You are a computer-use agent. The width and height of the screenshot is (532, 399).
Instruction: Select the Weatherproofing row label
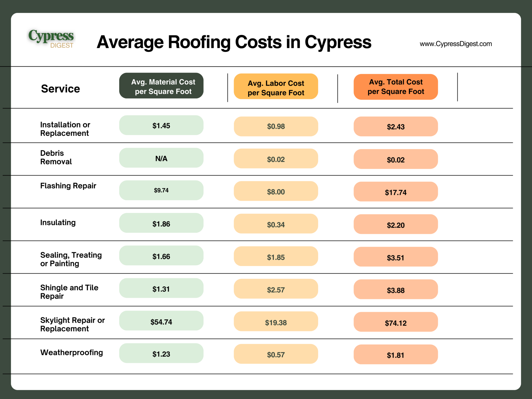coord(71,352)
